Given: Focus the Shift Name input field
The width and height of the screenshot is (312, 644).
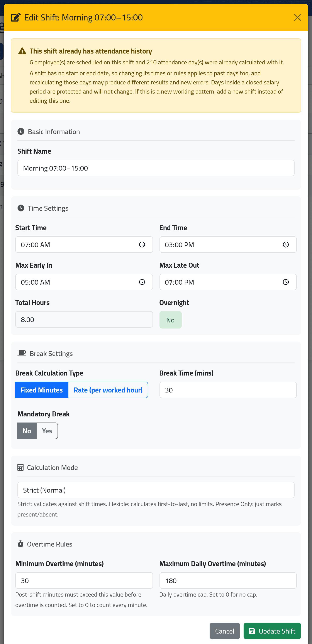Looking at the screenshot, I should tap(156, 168).
